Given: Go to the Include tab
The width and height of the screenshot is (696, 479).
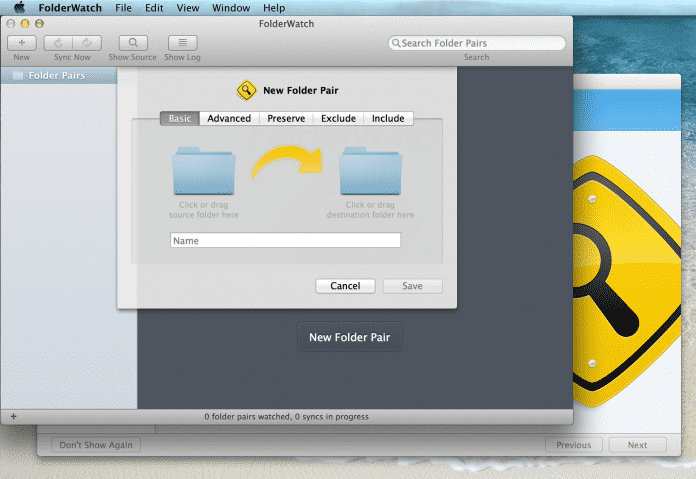Looking at the screenshot, I should pyautogui.click(x=388, y=118).
